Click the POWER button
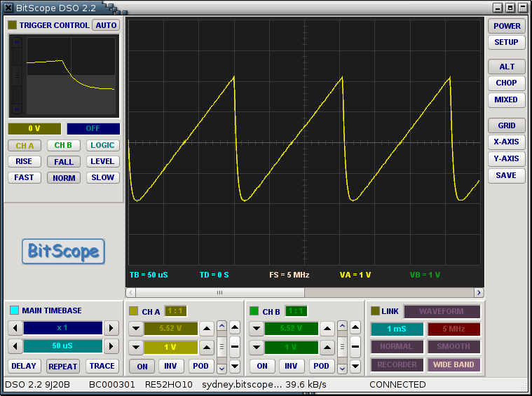This screenshot has height=396, width=532. [506, 26]
